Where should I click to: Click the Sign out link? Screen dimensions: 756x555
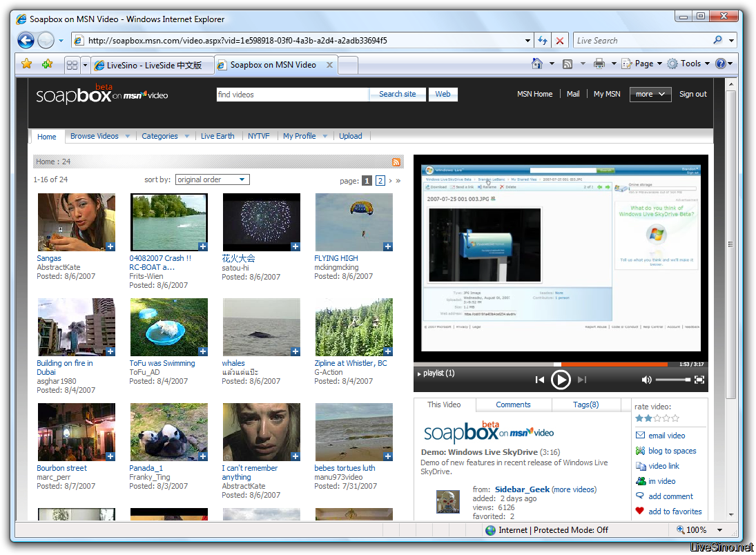tap(693, 94)
